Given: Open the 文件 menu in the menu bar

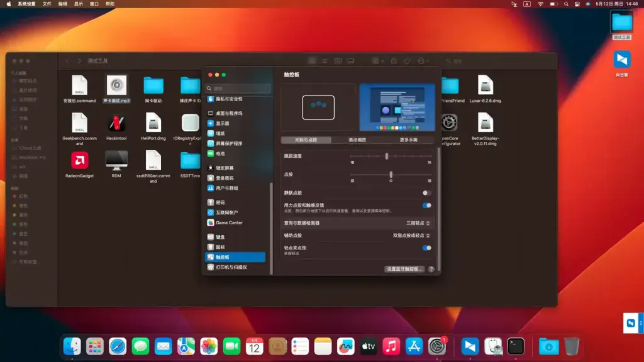Looking at the screenshot, I should tap(47, 4).
